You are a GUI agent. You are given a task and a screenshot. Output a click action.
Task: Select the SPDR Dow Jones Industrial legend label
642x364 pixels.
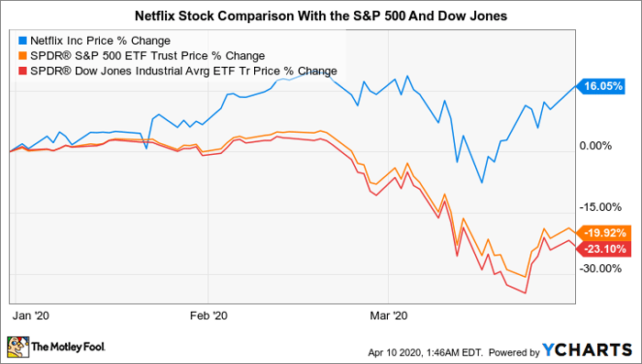point(183,71)
